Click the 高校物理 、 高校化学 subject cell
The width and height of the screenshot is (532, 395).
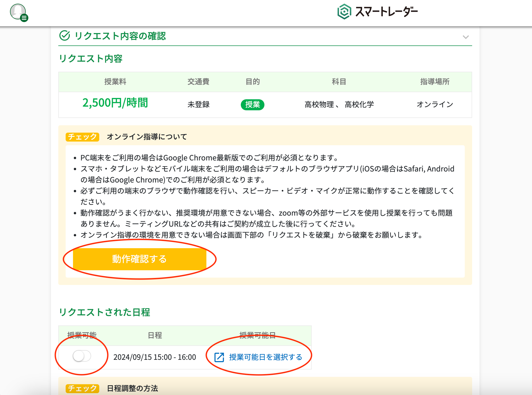coord(339,105)
